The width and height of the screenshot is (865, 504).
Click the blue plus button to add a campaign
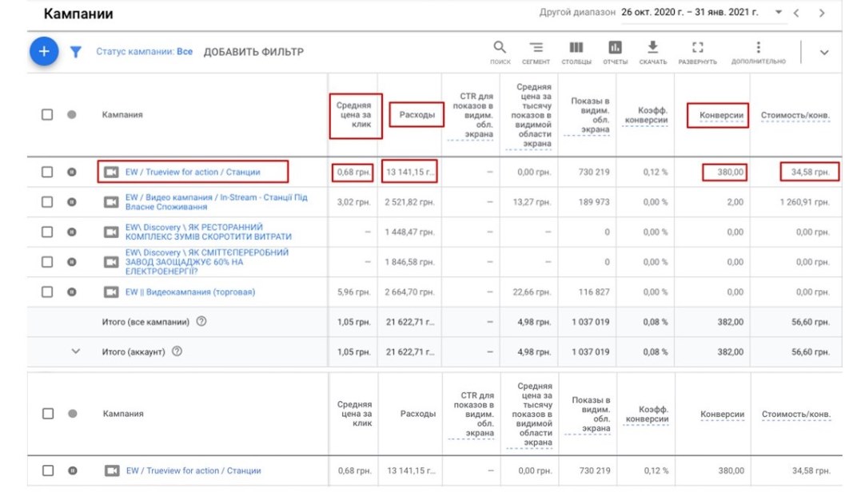[x=44, y=51]
